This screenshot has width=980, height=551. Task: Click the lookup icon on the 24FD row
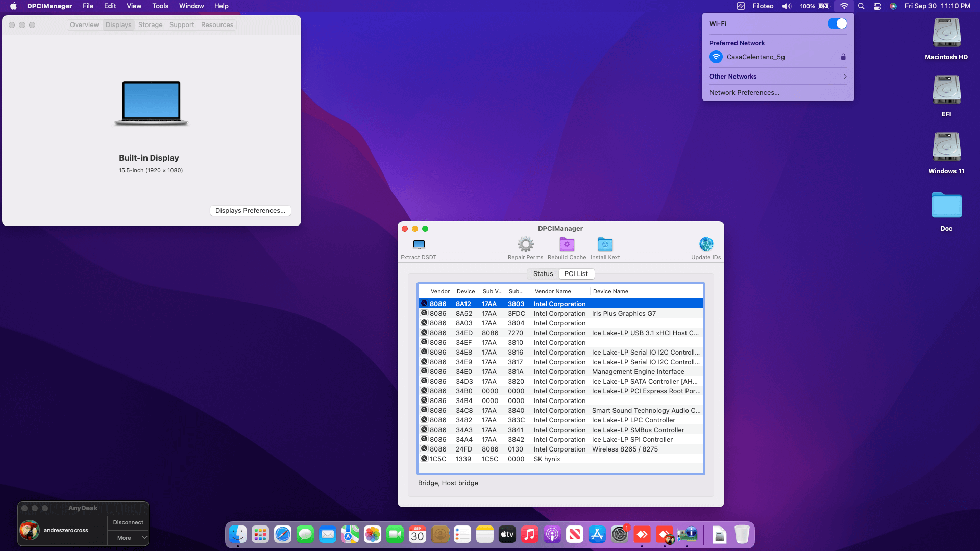(424, 449)
